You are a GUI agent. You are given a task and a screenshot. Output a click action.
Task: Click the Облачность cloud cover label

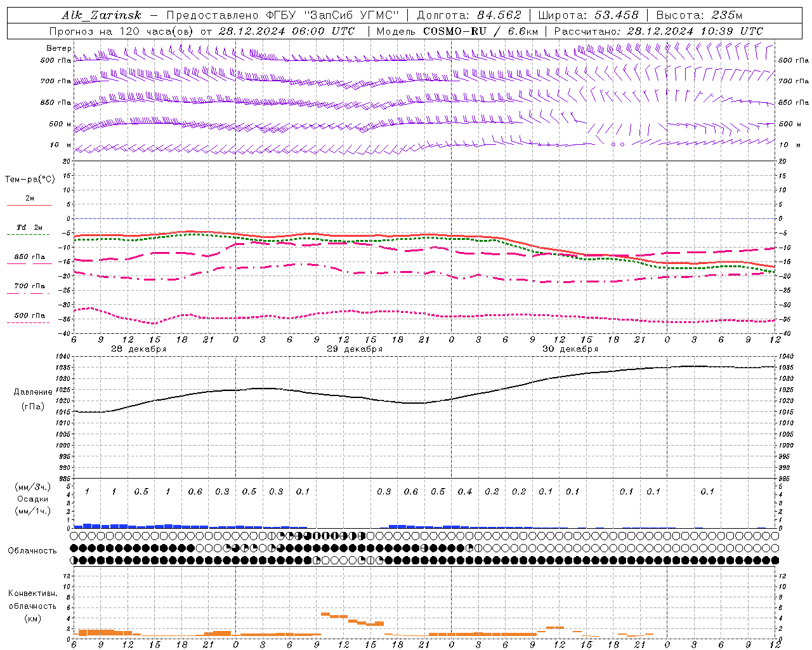tap(32, 551)
